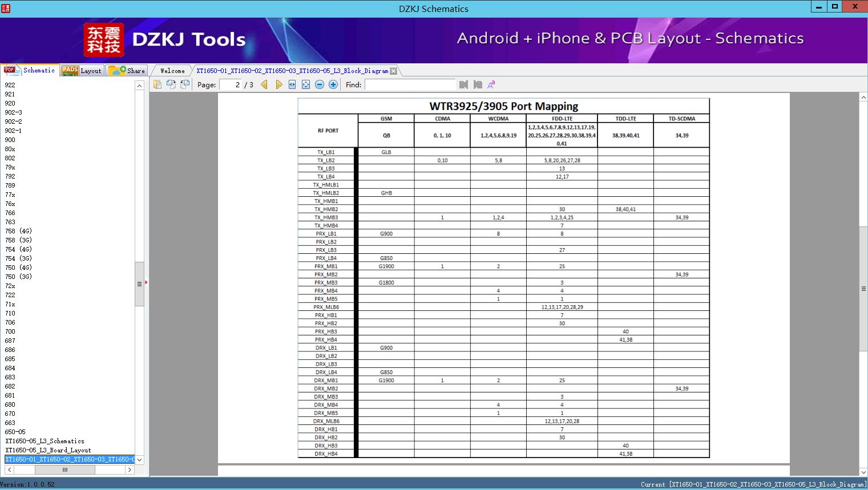Click the app icon in title bar
This screenshot has height=490, width=868.
(x=5, y=8)
